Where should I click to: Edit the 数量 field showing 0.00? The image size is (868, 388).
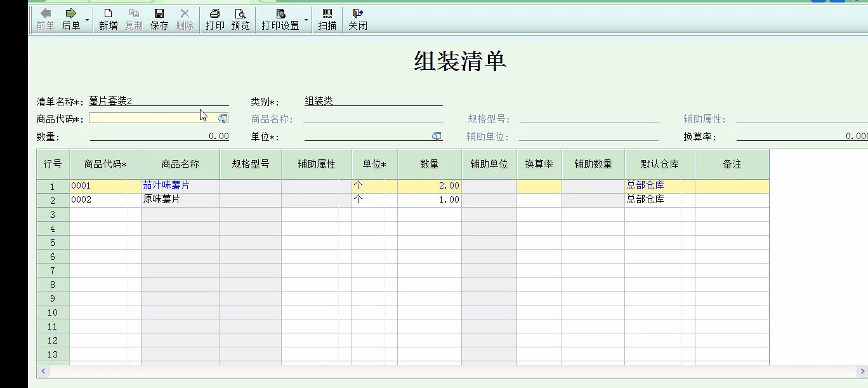tap(159, 136)
